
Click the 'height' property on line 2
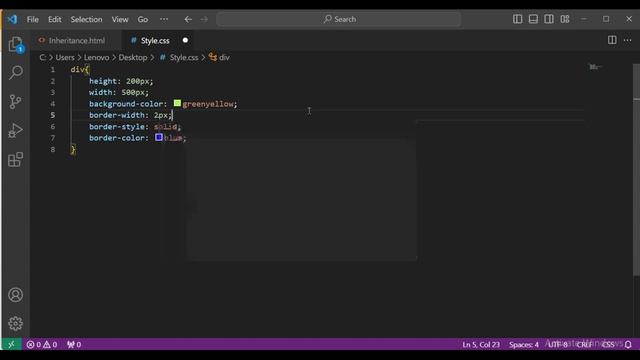[102, 81]
